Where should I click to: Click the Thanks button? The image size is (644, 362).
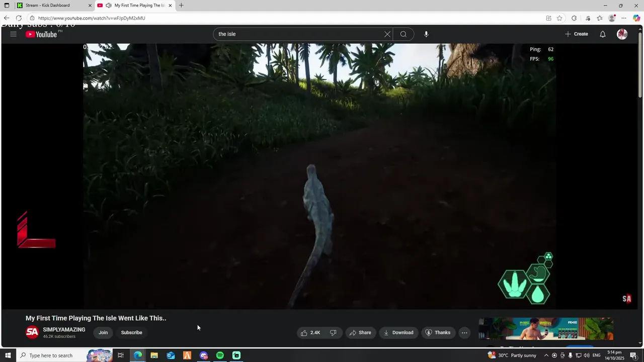pos(438,332)
